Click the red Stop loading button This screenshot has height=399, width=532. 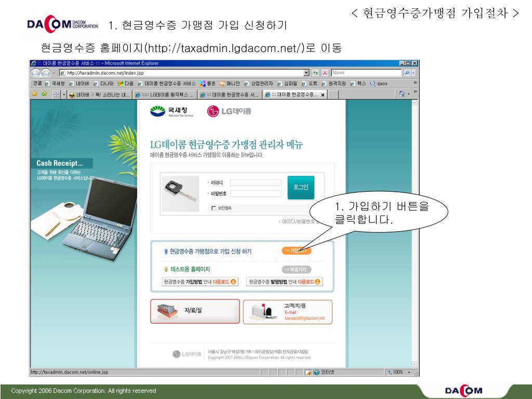(x=325, y=73)
